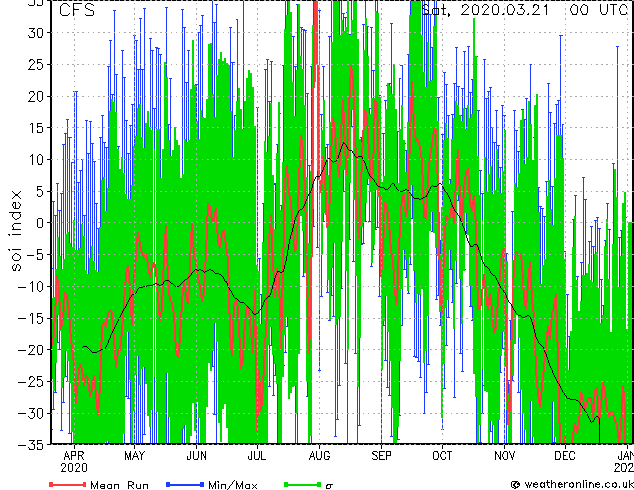Click the y-axis value 0
634x490 pixels.
[40, 223]
